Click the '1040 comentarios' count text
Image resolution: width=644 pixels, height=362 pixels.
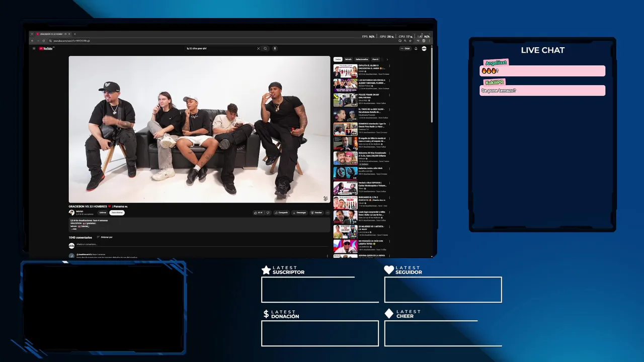(80, 237)
